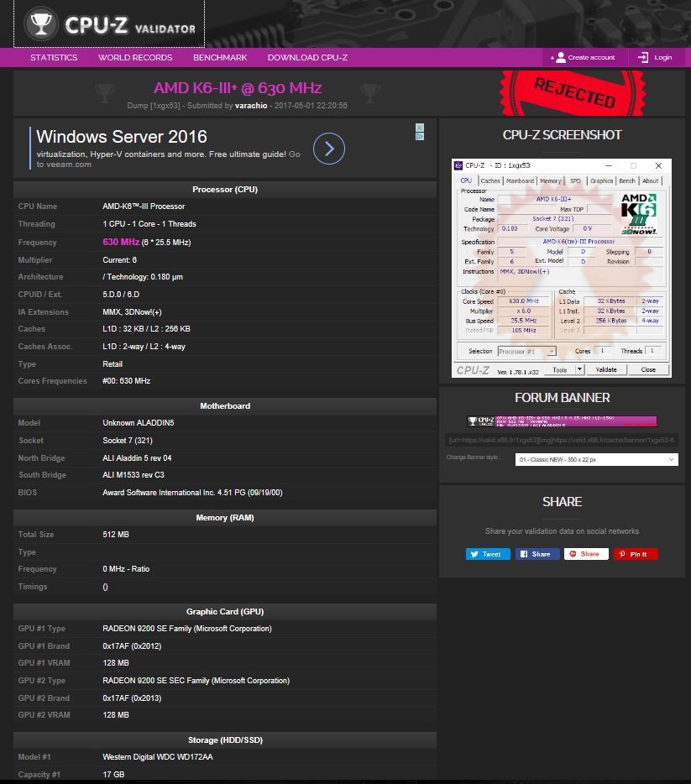Viewport: 691px width, 784px height.
Task: Click the ALI M1533 rev C3 value
Action: (133, 475)
